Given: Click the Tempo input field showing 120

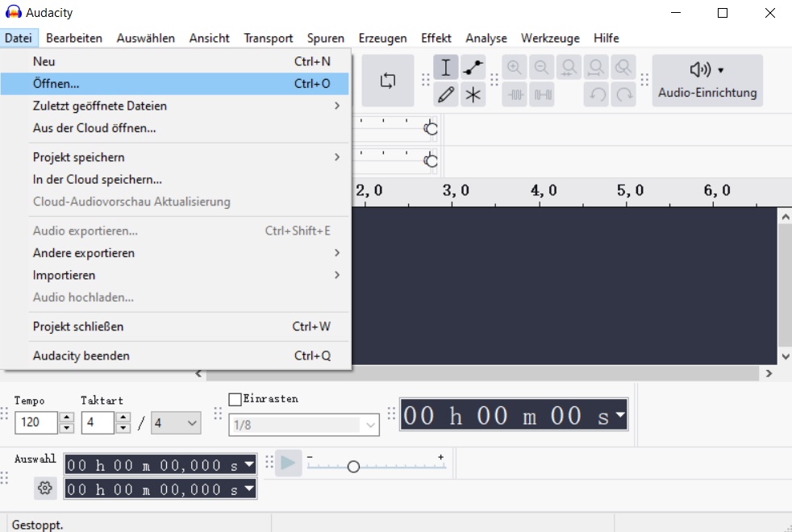Looking at the screenshot, I should pos(35,422).
